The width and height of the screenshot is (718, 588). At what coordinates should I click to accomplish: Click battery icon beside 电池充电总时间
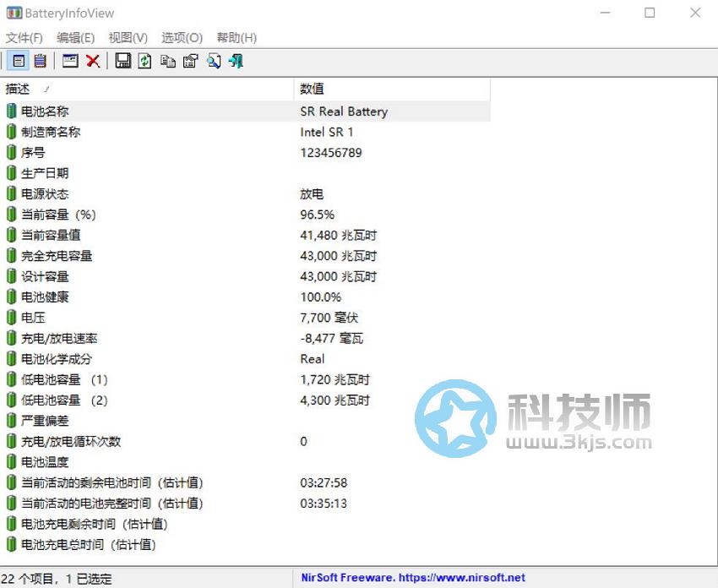(x=12, y=544)
